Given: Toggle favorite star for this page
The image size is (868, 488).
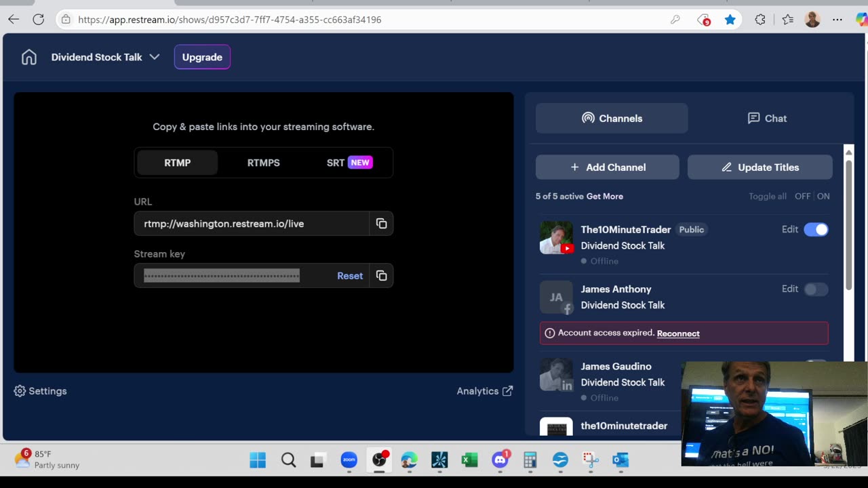Looking at the screenshot, I should click(x=730, y=20).
